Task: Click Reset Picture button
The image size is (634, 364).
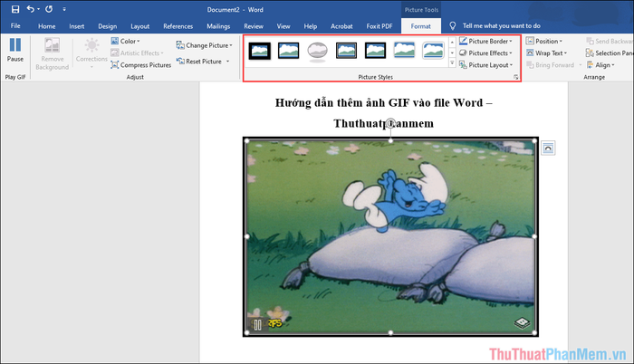Action: [199, 62]
